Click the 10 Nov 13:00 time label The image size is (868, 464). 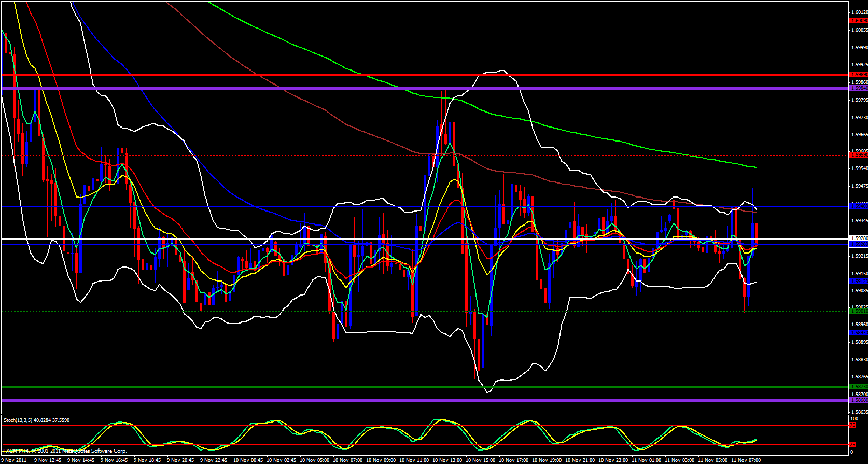coord(447,460)
